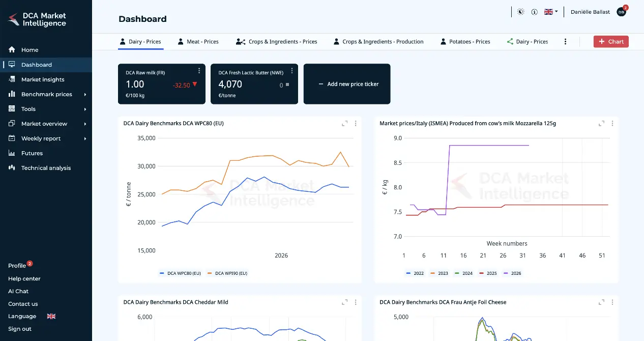Open the Help center link
Viewport: 644px width, 341px height.
(x=24, y=278)
